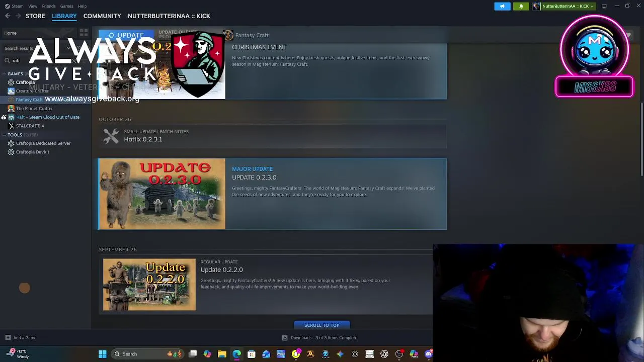
Task: Click Add a Game
Action: click(21, 338)
